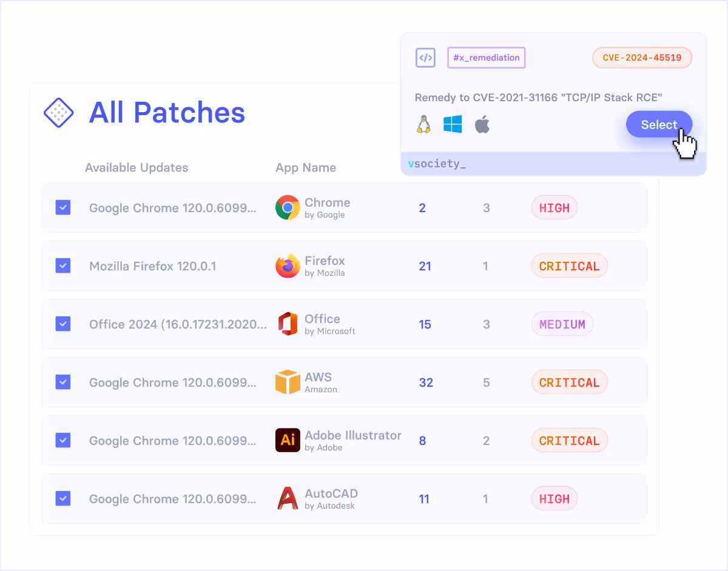Click the AWS Amazon app name
The height and width of the screenshot is (571, 728).
point(320,382)
